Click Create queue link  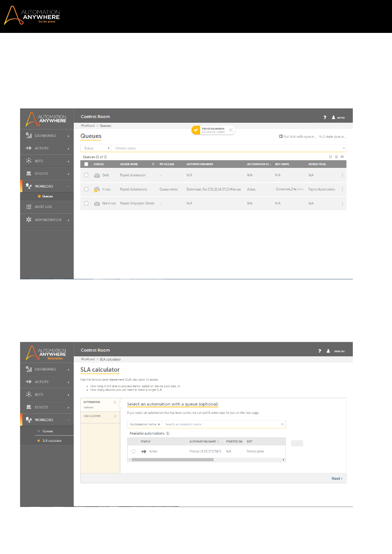point(332,137)
